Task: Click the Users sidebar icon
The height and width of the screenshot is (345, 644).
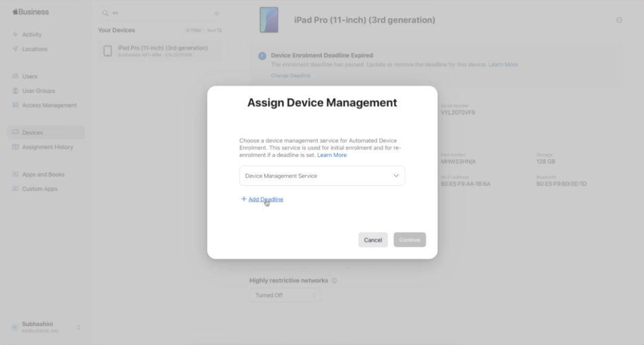Action: (15, 76)
